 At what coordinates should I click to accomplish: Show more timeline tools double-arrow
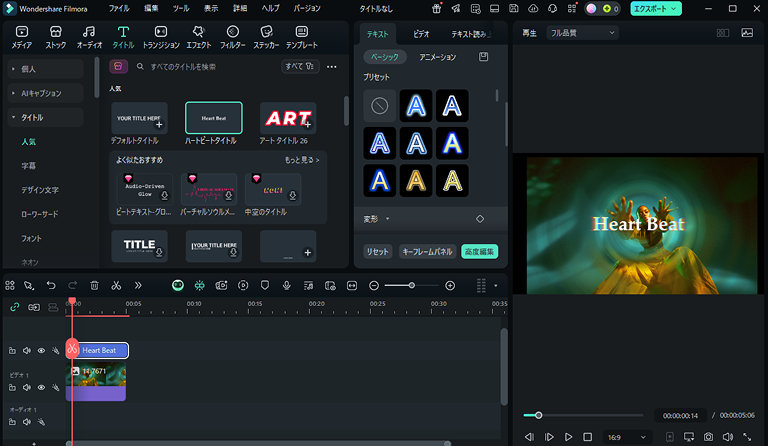(x=138, y=285)
